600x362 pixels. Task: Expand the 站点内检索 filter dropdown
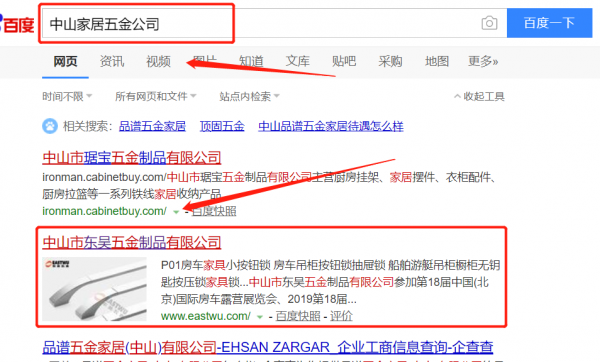tap(249, 96)
